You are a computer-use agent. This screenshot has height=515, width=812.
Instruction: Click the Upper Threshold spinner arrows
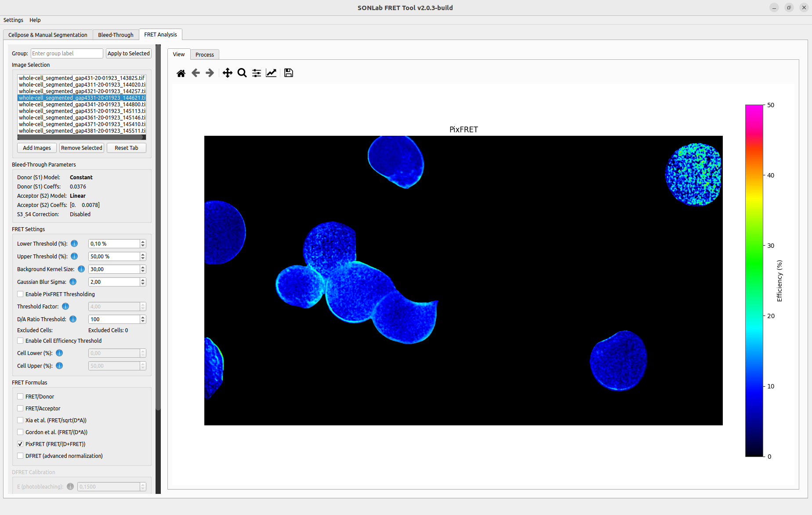[143, 256]
